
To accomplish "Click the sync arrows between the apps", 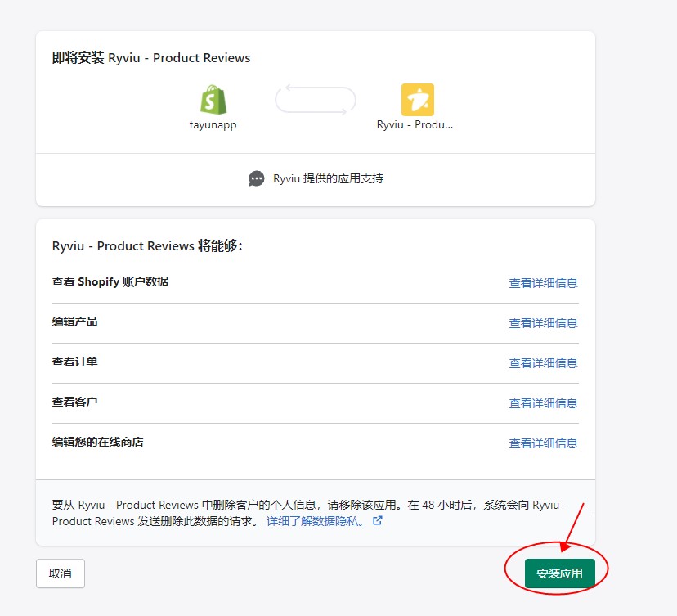I will pyautogui.click(x=315, y=100).
